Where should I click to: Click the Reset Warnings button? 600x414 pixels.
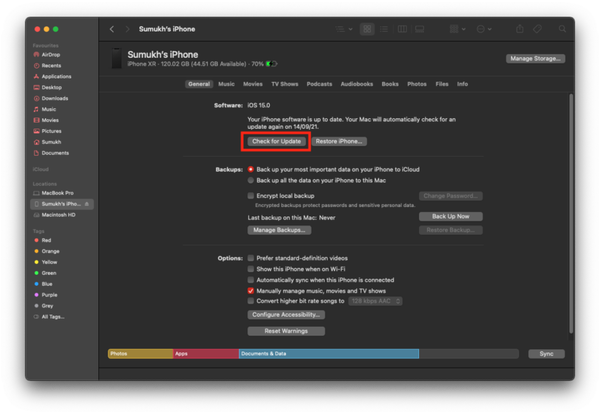point(286,331)
